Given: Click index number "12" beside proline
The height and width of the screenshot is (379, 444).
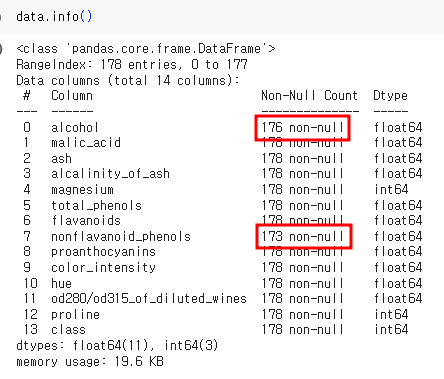Looking at the screenshot, I should pos(30,314).
